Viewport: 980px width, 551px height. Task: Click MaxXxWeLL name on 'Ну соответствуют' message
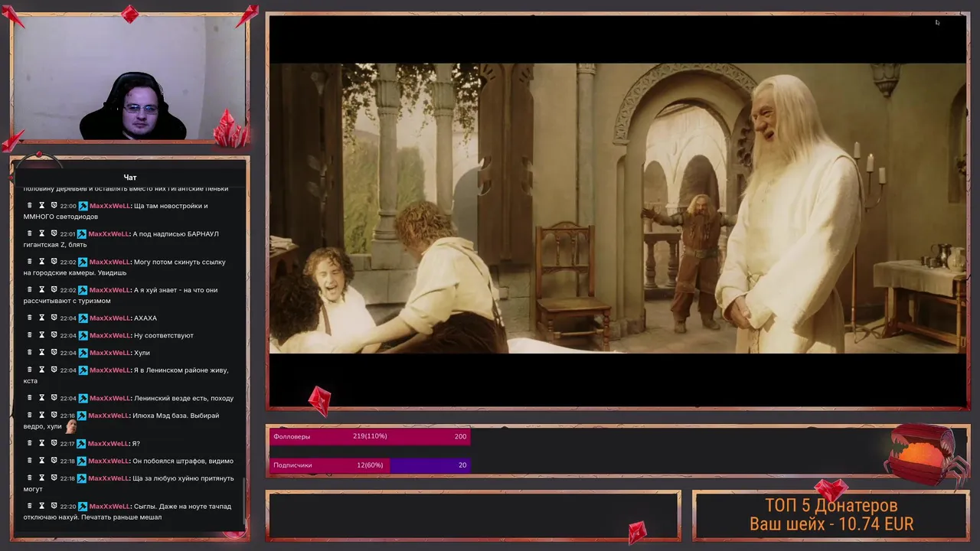(x=109, y=335)
